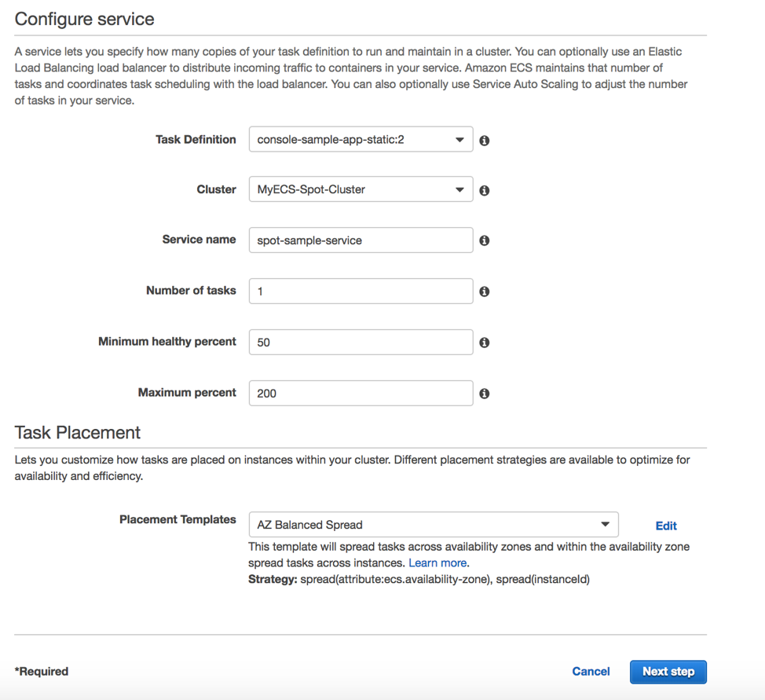The width and height of the screenshot is (765, 700).
Task: Open the Placement Templates dropdown
Action: (x=434, y=525)
